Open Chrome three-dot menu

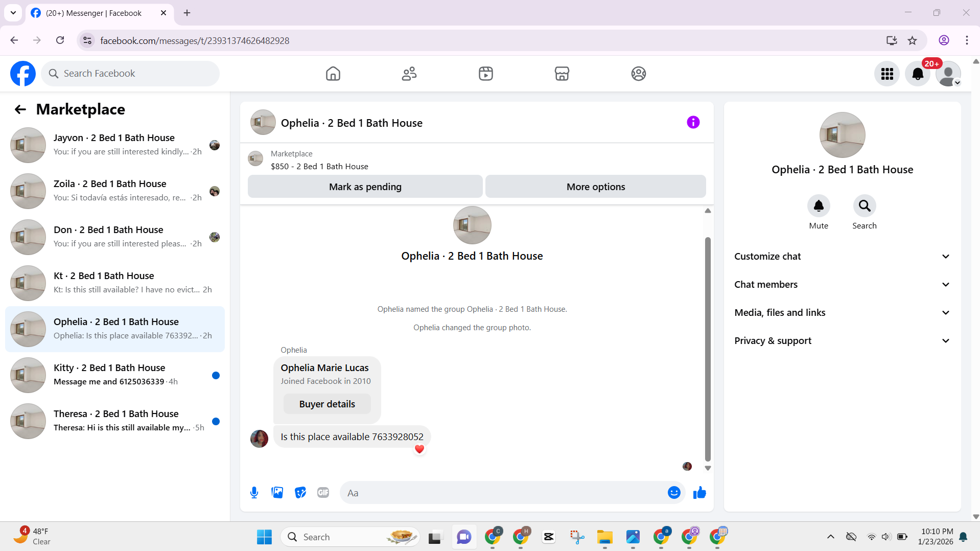point(967,40)
